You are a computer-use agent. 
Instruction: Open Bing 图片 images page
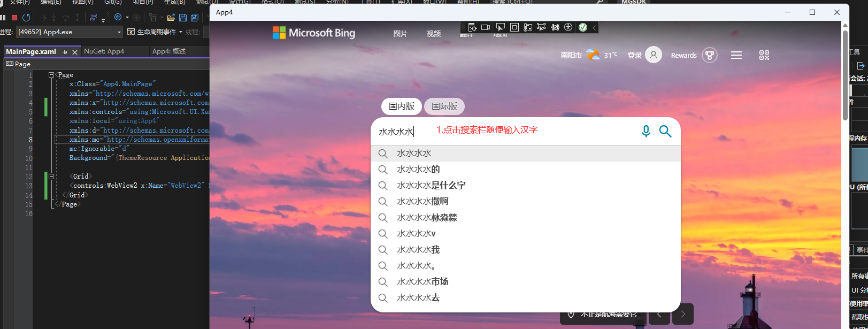tap(401, 34)
